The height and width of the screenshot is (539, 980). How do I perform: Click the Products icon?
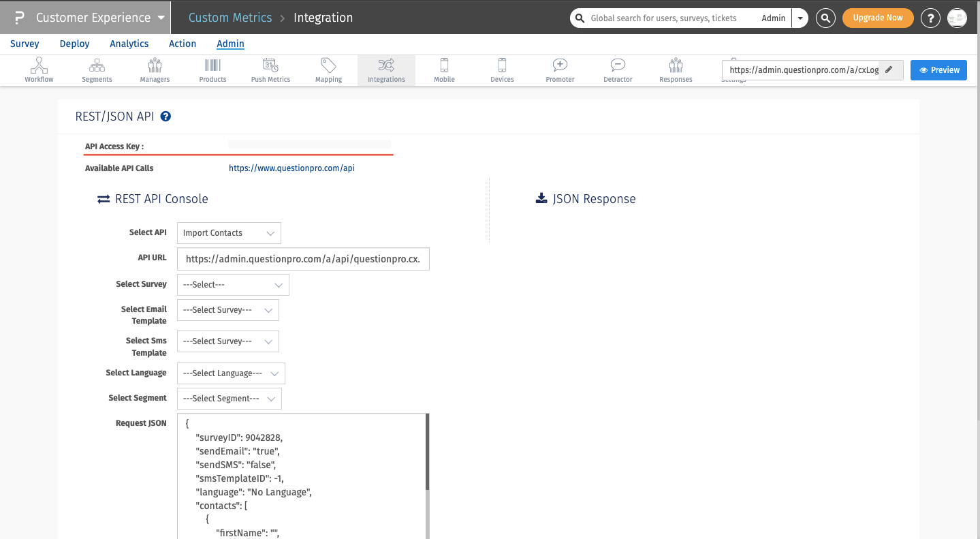pyautogui.click(x=212, y=70)
